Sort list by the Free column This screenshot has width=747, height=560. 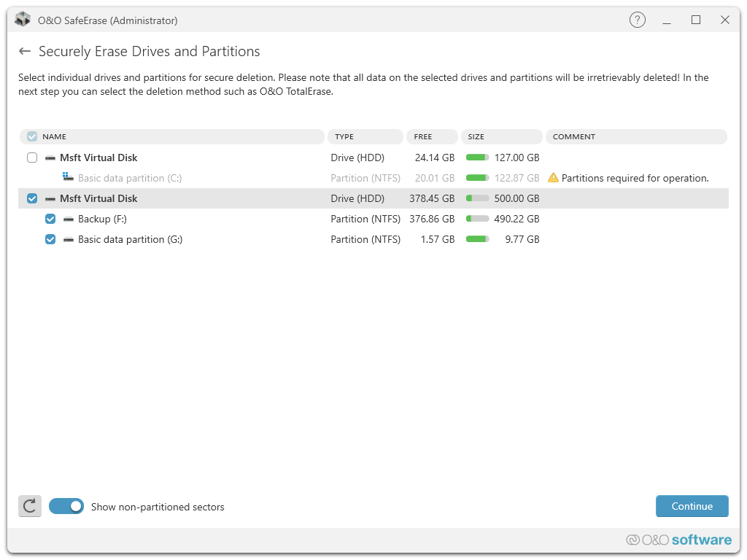pyautogui.click(x=432, y=136)
